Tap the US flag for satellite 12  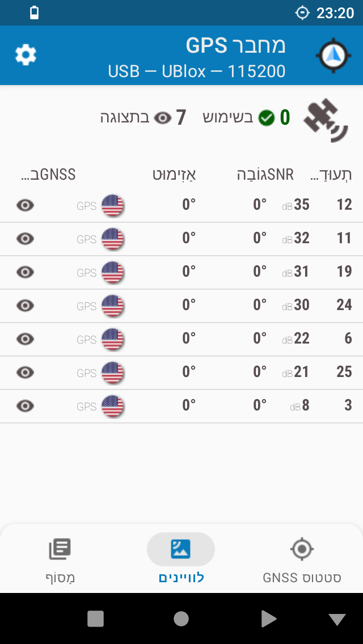112,205
